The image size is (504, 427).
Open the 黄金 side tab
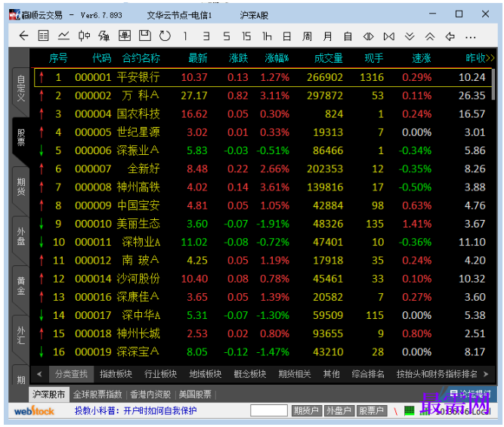pos(21,286)
